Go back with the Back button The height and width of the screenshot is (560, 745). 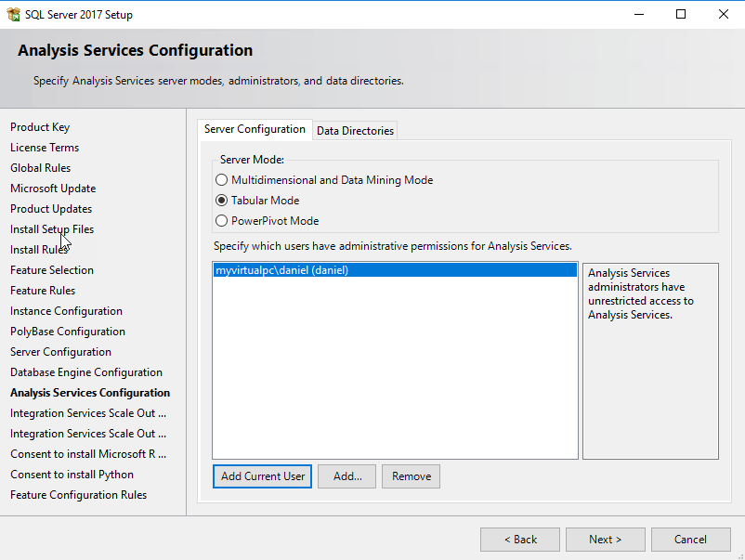pyautogui.click(x=520, y=540)
